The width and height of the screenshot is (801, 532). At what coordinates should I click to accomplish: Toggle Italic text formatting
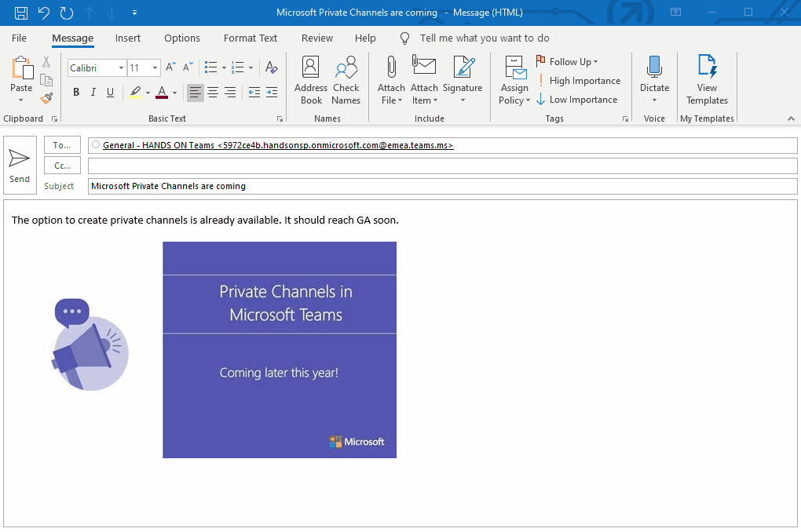(93, 93)
